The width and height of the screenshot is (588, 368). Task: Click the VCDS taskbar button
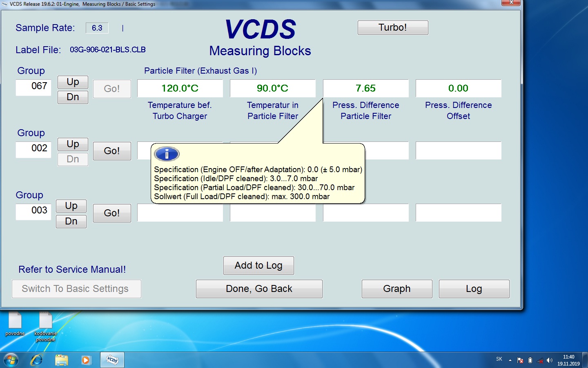click(x=112, y=360)
